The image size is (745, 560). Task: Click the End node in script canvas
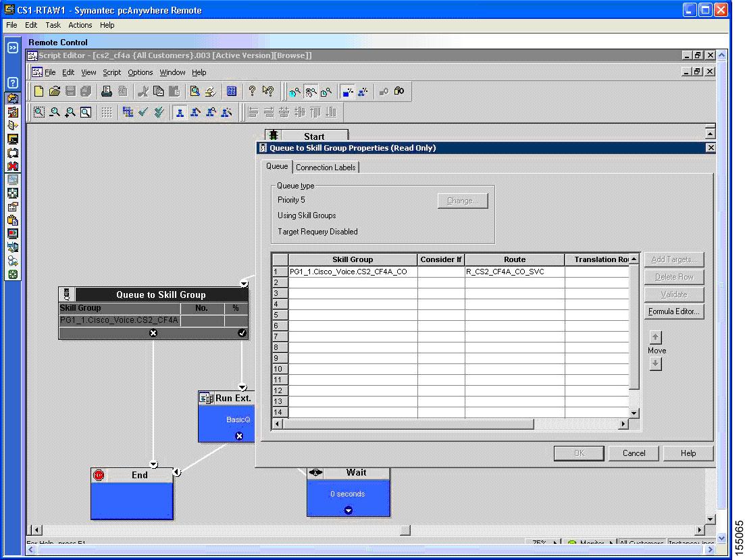(x=132, y=493)
